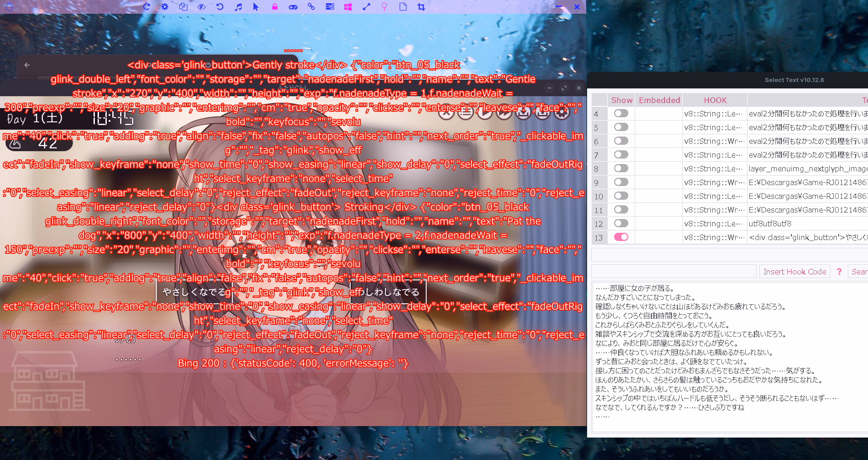868x460 pixels.
Task: Click the gamepad icon in toolbar
Action: click(293, 7)
